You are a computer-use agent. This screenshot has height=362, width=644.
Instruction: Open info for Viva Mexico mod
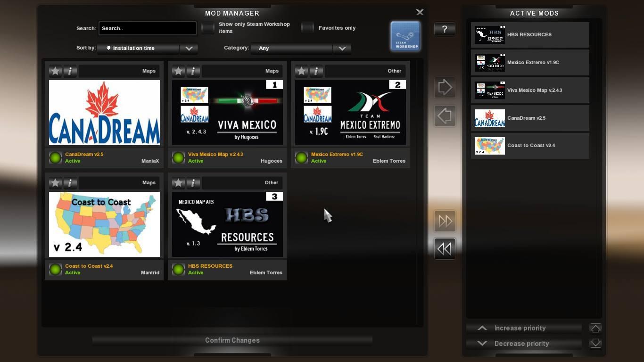(193, 71)
